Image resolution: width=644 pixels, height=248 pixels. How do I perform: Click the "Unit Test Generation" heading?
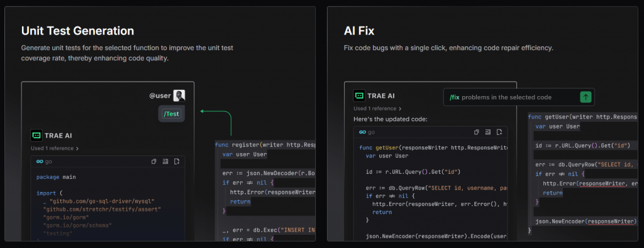77,31
